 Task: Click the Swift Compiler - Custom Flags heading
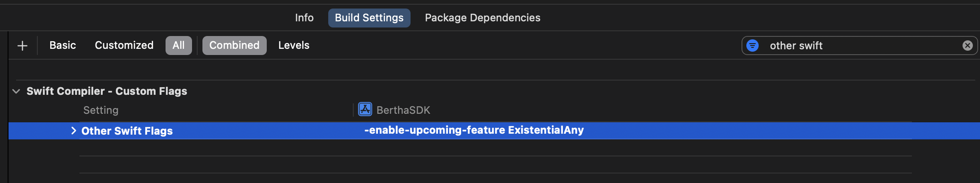click(107, 91)
